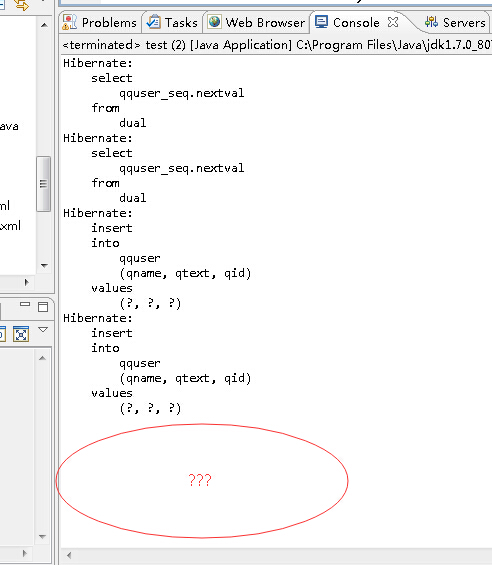The height and width of the screenshot is (565, 492).
Task: Open the Web Browser tab
Action: coord(257,22)
